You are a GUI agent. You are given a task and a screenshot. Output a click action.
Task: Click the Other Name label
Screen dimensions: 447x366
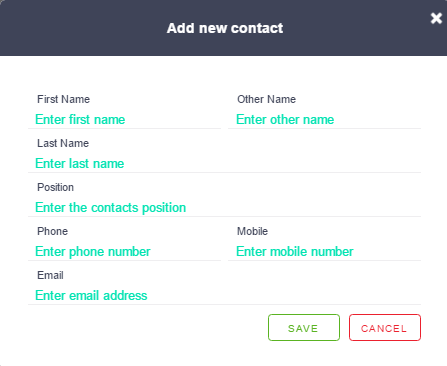[266, 99]
